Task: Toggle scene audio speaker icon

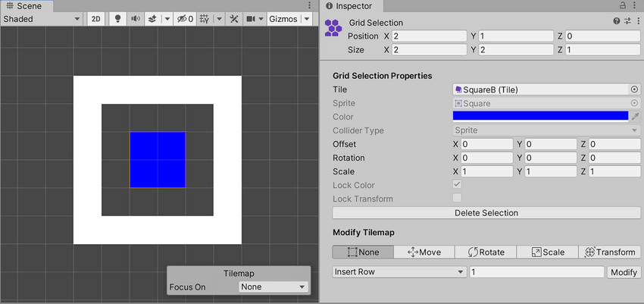Action: click(136, 19)
